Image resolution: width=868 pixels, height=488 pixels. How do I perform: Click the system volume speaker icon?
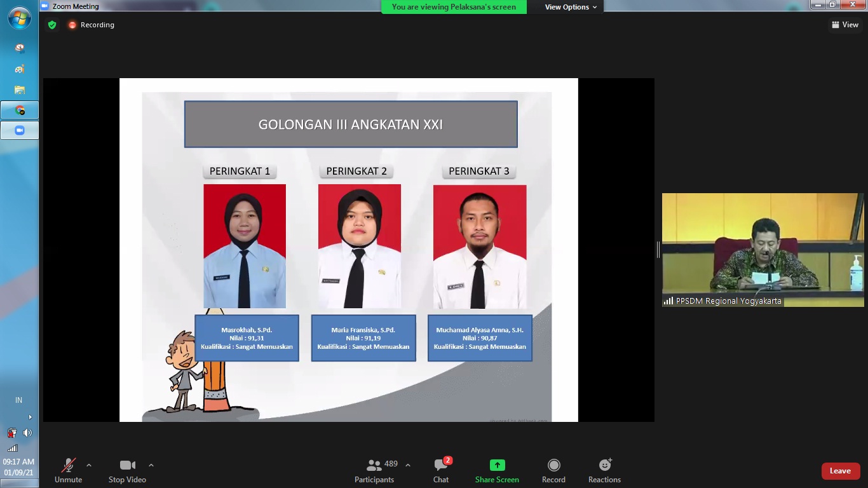pyautogui.click(x=27, y=433)
